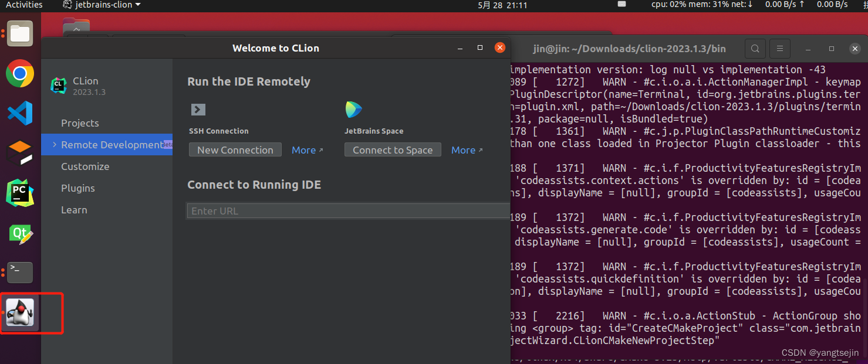Open the Customize section

click(85, 166)
